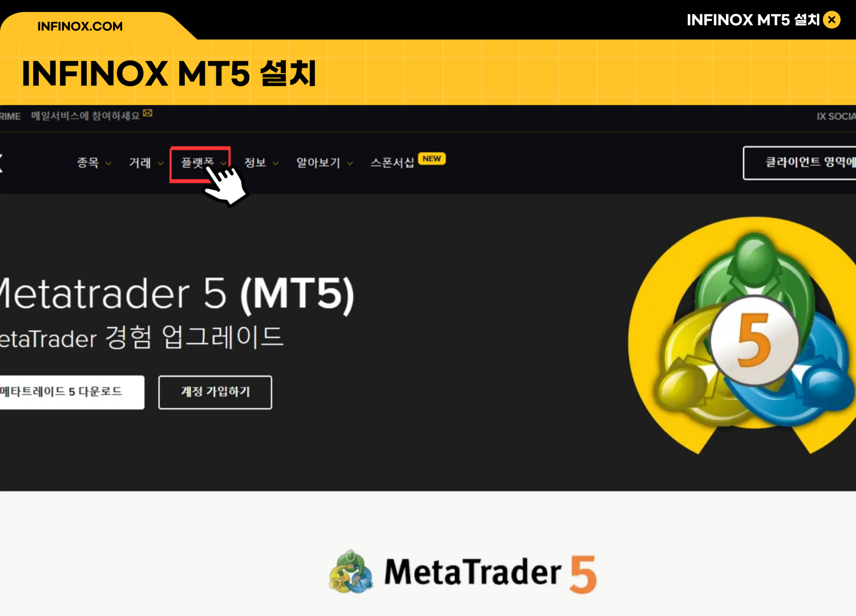Expand the 거래 dropdown chevron
This screenshot has height=616, width=856.
click(160, 164)
